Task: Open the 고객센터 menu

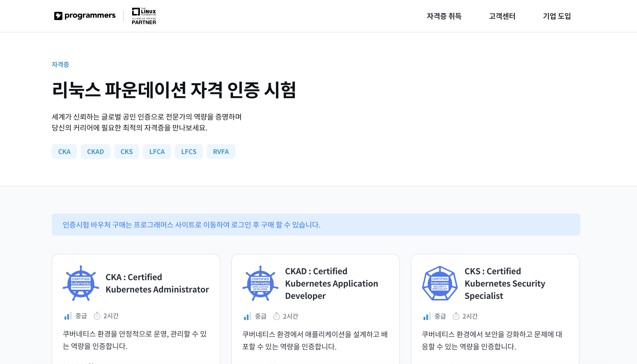Action: [502, 16]
